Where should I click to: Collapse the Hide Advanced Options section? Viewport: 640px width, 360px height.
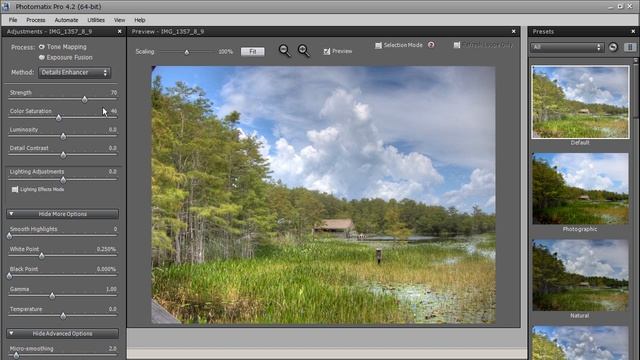click(x=62, y=333)
